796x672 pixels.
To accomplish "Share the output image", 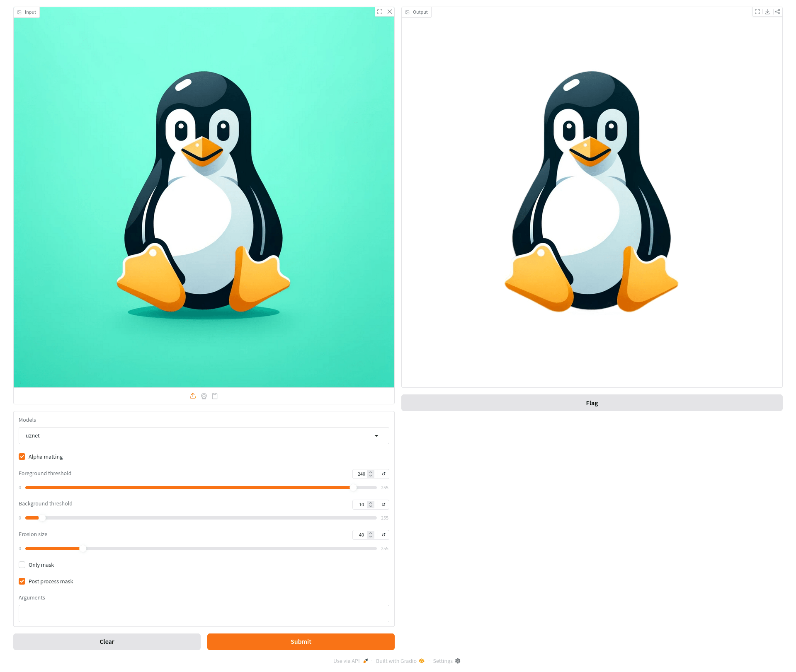I will pos(777,12).
